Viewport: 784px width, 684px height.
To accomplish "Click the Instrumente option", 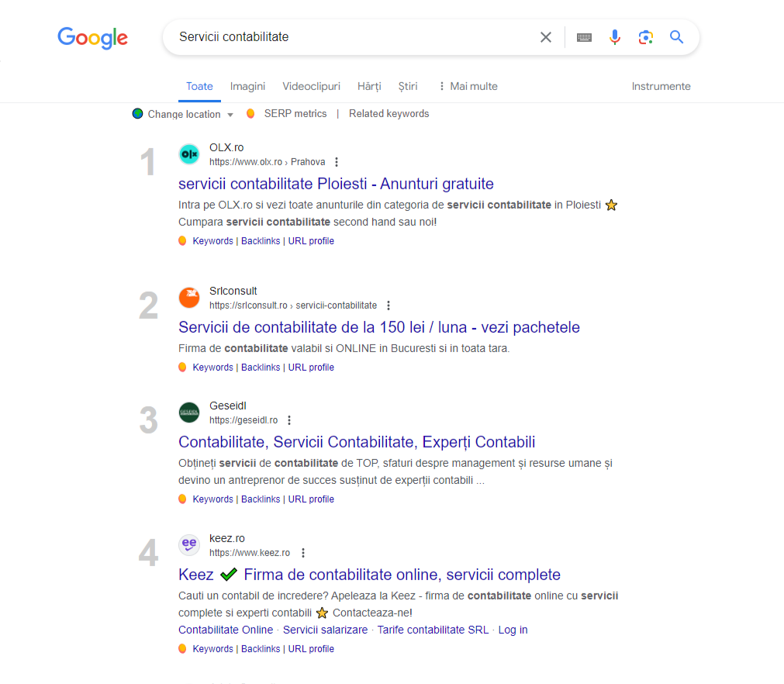I will 661,86.
